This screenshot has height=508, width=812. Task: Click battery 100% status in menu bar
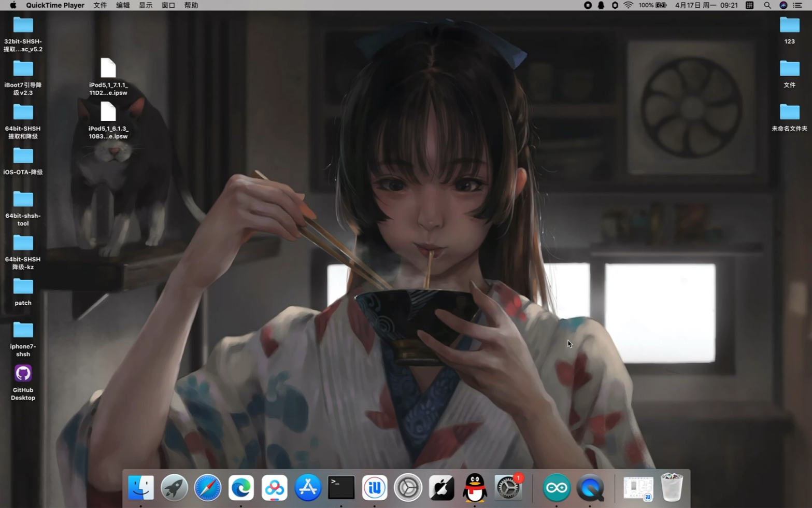point(652,5)
